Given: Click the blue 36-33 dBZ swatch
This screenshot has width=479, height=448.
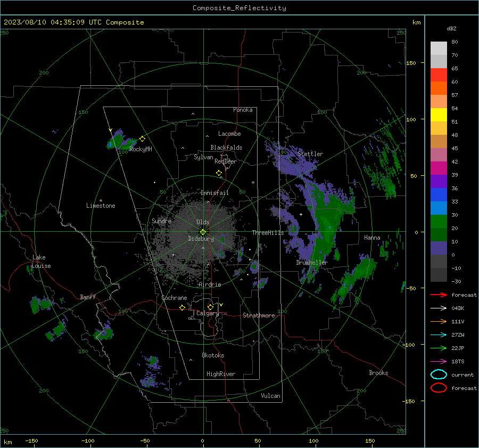Looking at the screenshot, I should pos(439,195).
